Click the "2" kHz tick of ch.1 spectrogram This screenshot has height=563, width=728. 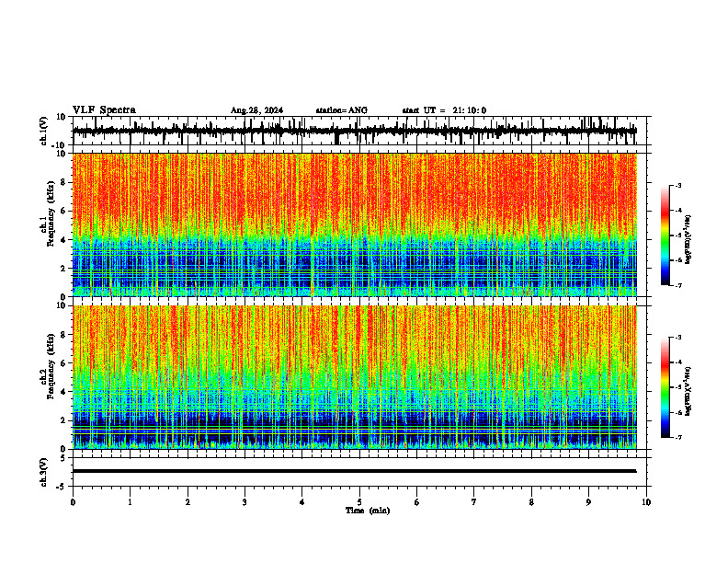[x=63, y=269]
